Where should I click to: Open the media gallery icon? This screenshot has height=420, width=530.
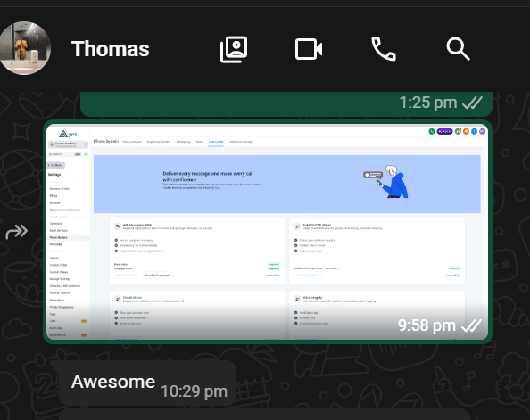point(234,49)
